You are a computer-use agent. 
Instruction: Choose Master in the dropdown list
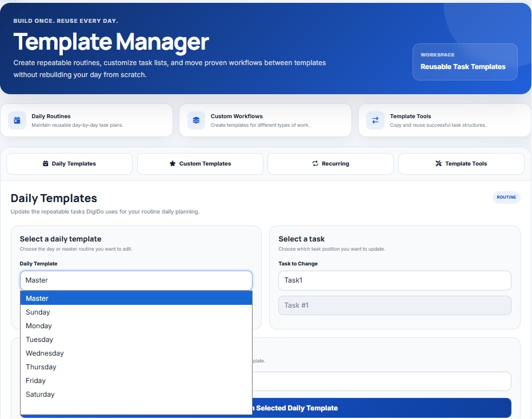tap(136, 299)
